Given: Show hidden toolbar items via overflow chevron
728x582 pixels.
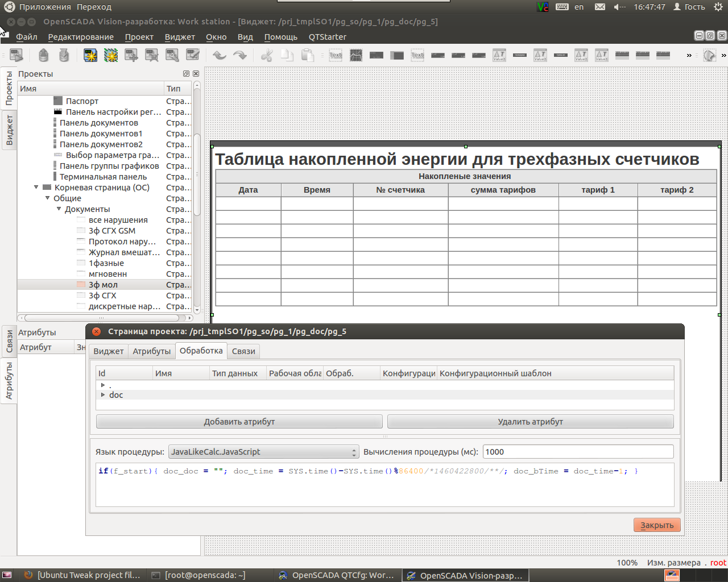Looking at the screenshot, I should click(x=689, y=55).
